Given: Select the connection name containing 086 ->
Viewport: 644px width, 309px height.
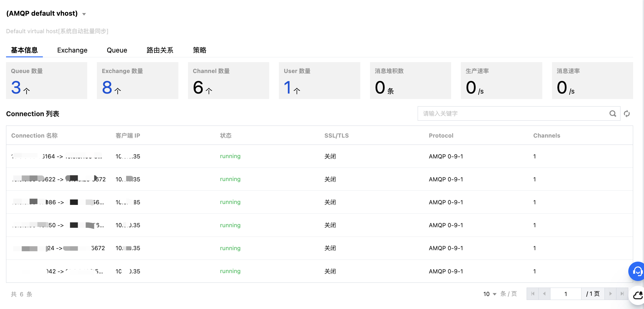Looking at the screenshot, I should (x=58, y=202).
